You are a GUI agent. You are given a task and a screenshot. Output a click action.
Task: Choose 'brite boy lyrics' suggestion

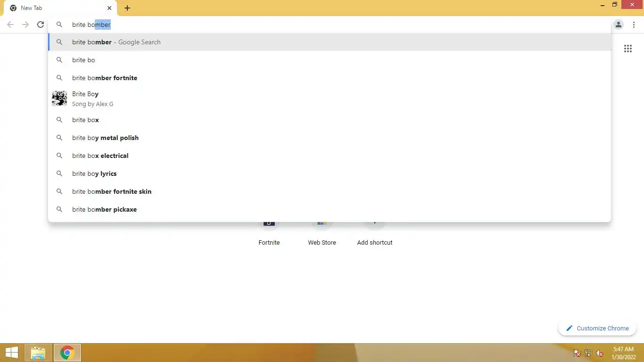[x=330, y=173]
